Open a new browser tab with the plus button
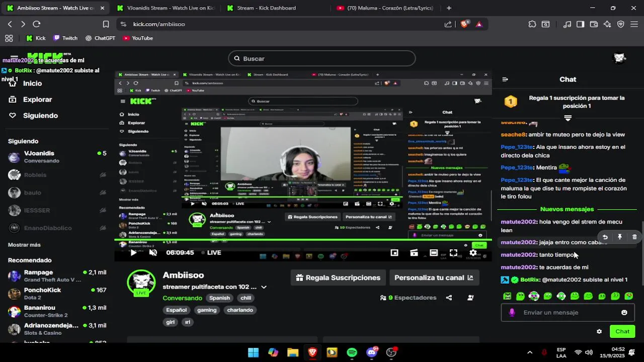Viewport: 644px width, 362px height. [449, 8]
